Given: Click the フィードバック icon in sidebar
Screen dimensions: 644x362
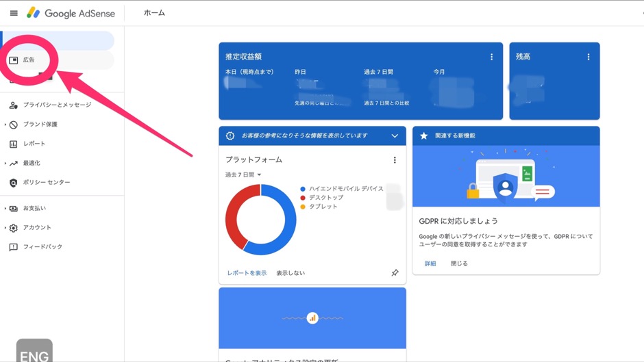Looking at the screenshot, I should (x=14, y=247).
